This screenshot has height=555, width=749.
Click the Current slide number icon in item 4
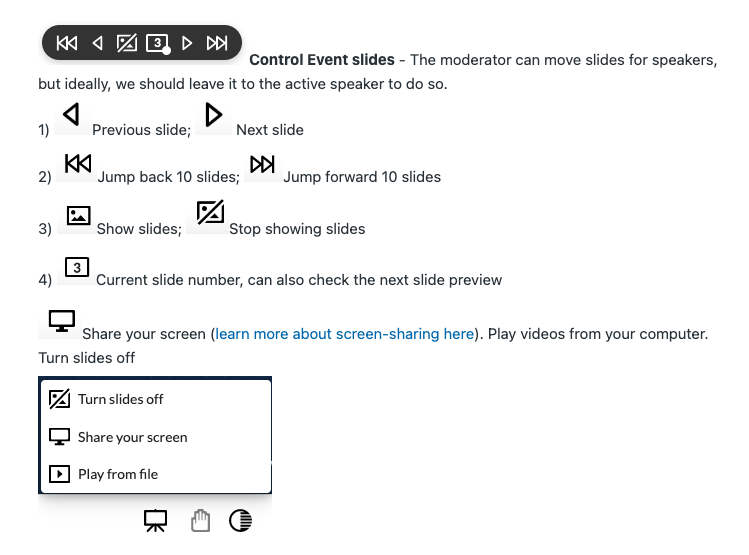tap(77, 267)
